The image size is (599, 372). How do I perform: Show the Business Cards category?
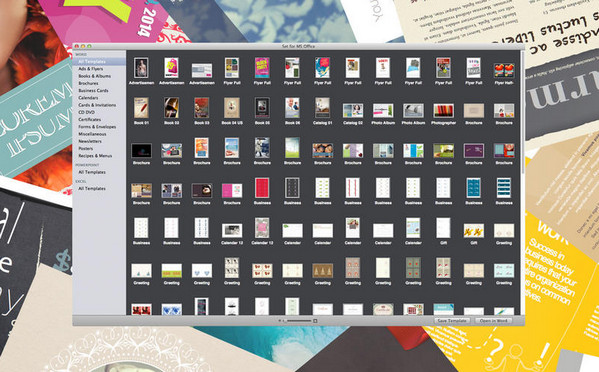[93, 91]
